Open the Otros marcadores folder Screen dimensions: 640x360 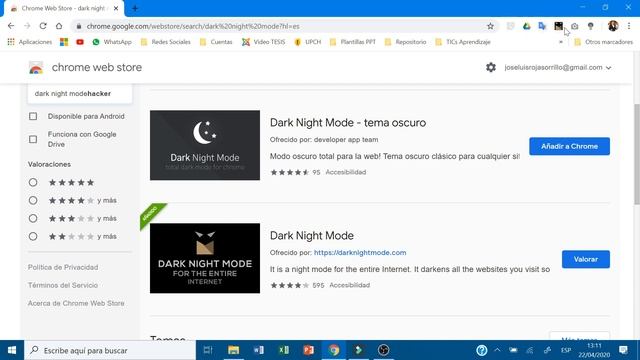tap(603, 42)
